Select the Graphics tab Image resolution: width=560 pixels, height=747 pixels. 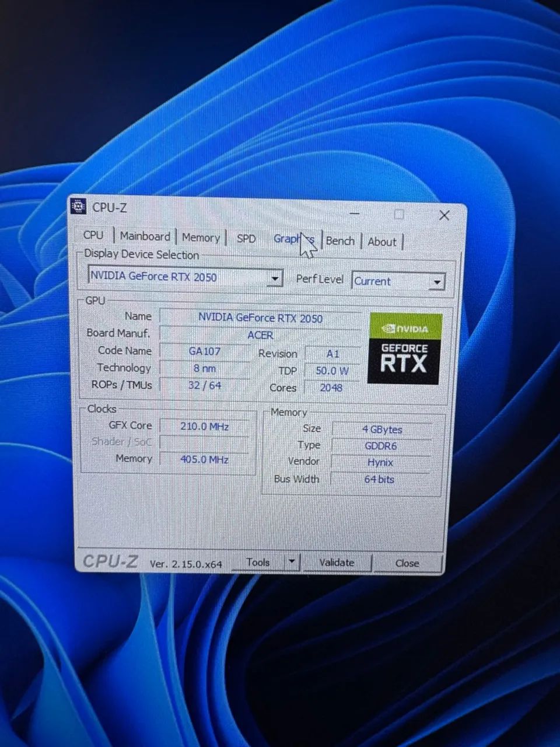coord(294,239)
